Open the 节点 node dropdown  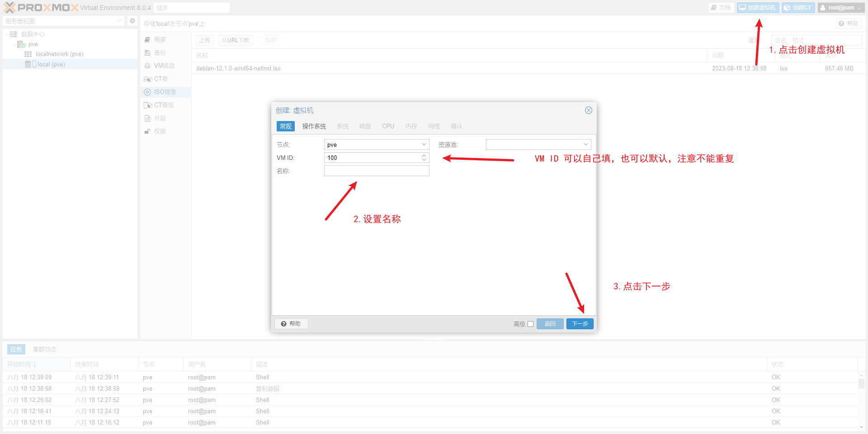pos(424,145)
